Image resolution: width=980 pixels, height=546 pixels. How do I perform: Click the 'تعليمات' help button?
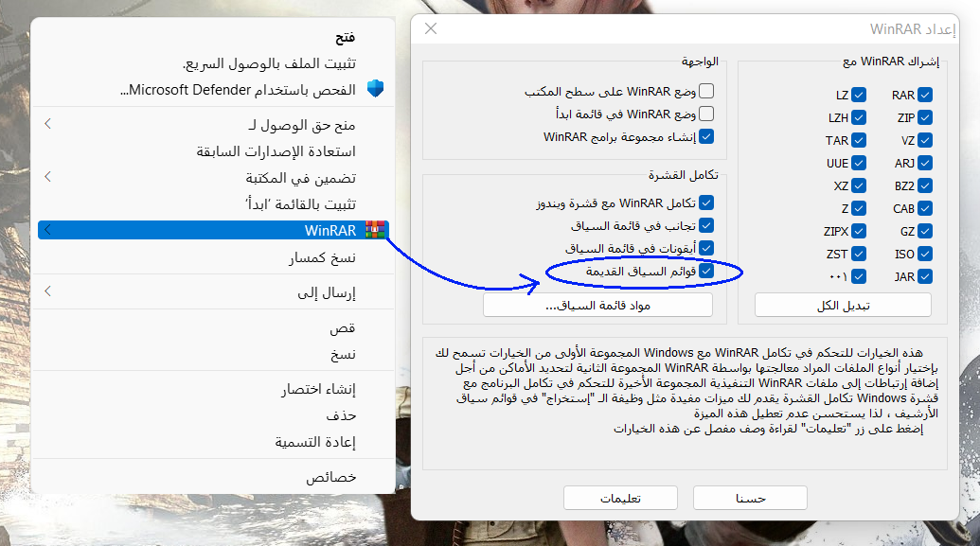pyautogui.click(x=620, y=498)
